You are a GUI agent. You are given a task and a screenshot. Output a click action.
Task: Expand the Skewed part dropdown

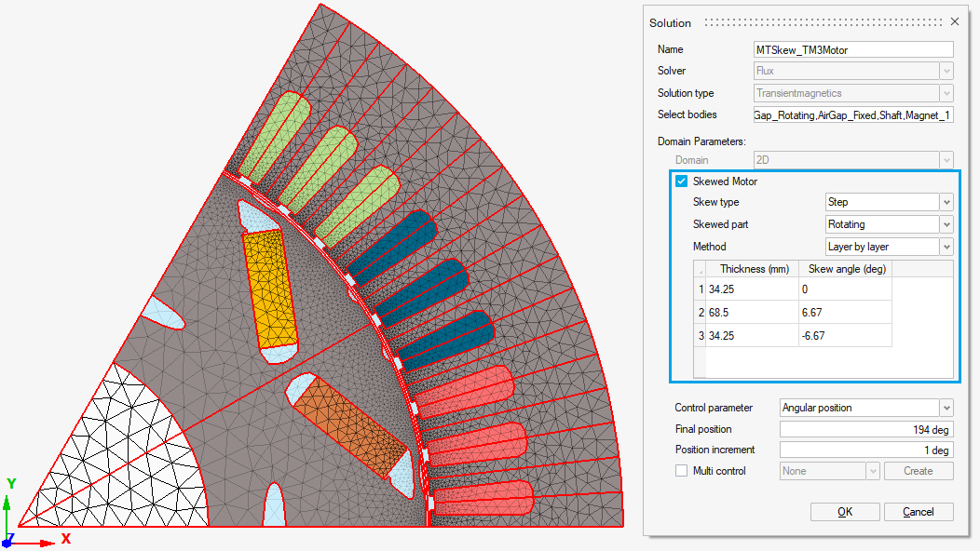[946, 224]
